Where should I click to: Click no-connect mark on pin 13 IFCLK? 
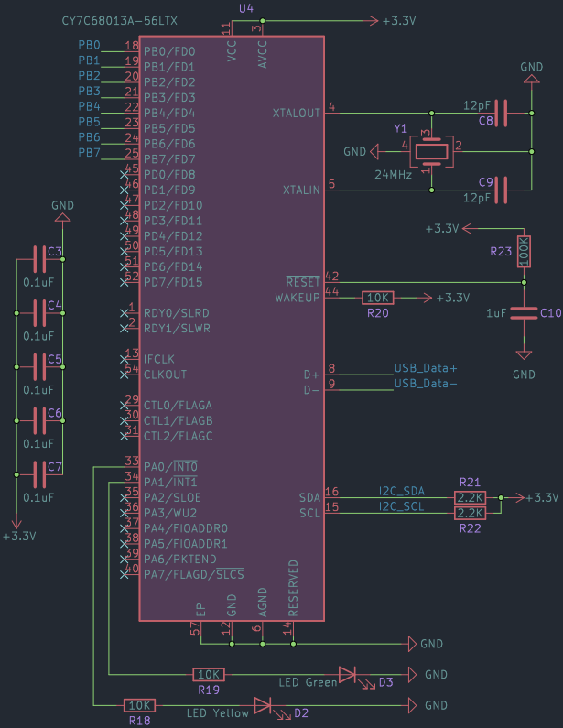point(124,359)
